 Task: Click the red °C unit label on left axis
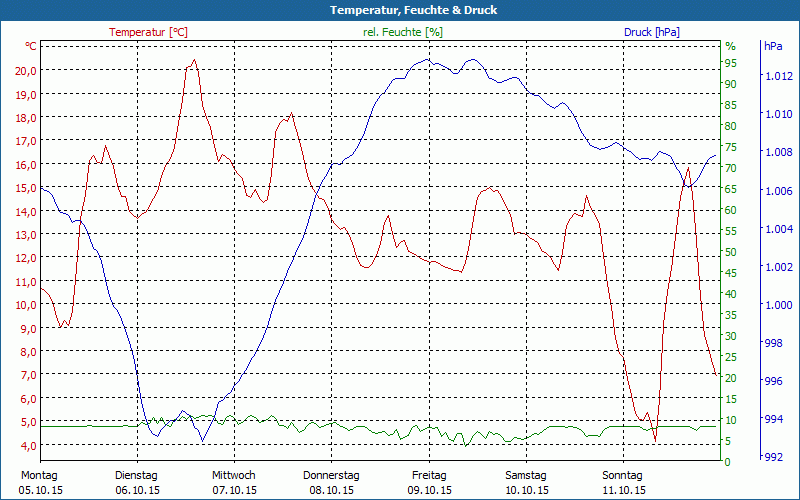pyautogui.click(x=31, y=46)
